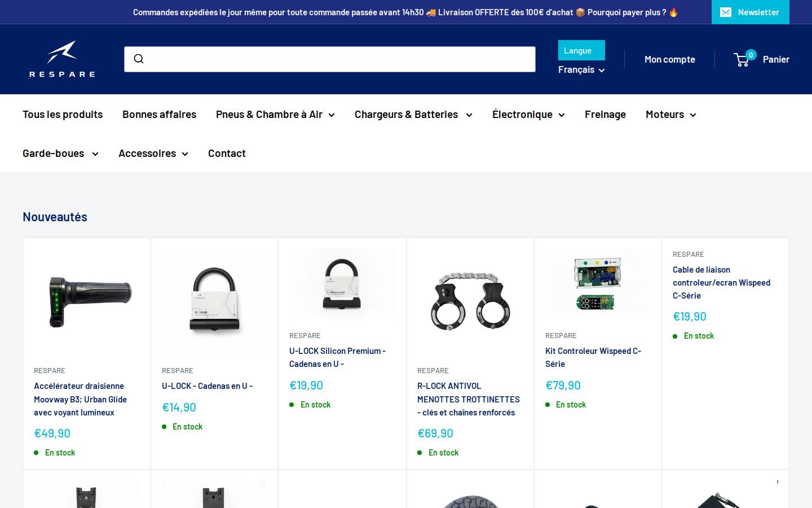Open Kit Controleur Wispeed C-Série link
Viewport: 812px width, 508px height.
pyautogui.click(x=593, y=357)
